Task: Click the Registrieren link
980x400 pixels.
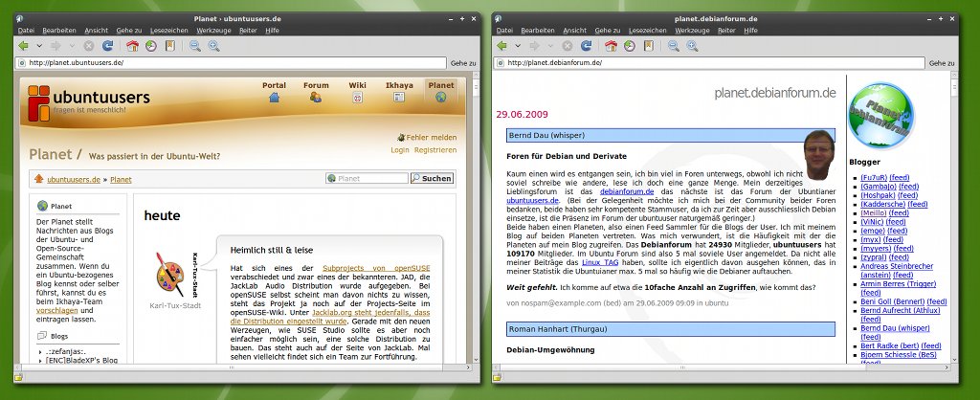Action: (435, 150)
